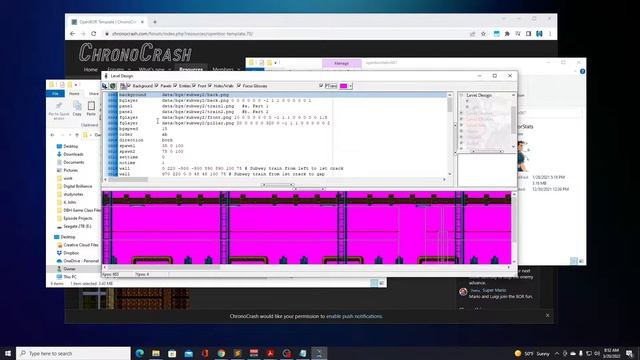Click the ChronoCrash logo
The height and width of the screenshot is (360, 640).
[135, 53]
